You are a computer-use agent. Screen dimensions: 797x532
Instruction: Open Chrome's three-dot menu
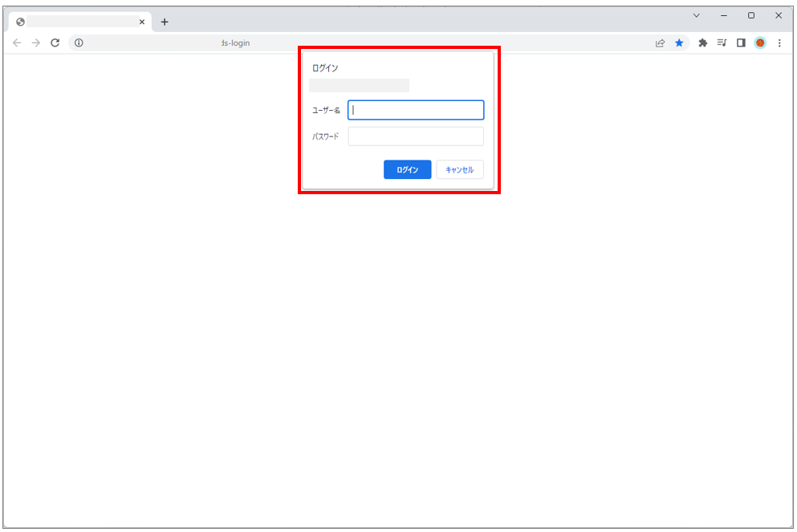coord(779,43)
